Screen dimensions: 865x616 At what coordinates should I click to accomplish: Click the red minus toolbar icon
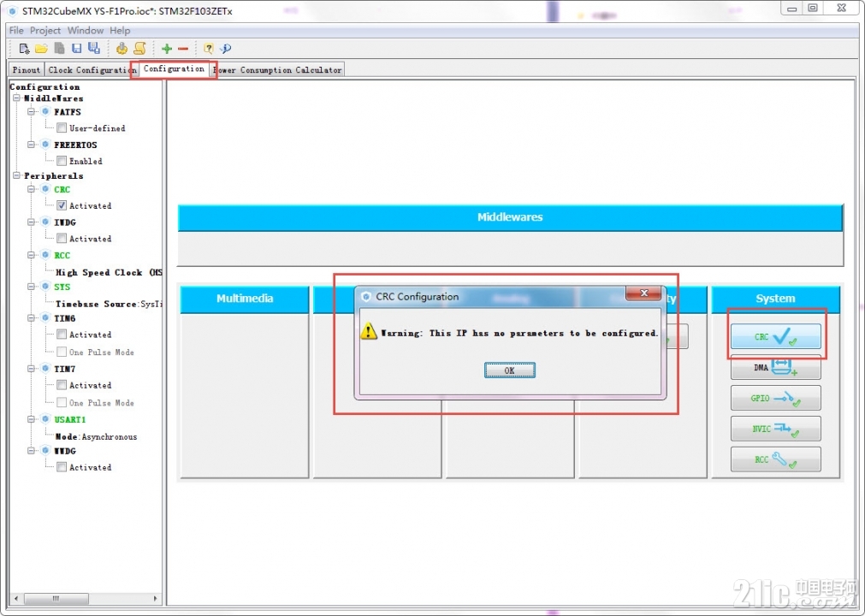pyautogui.click(x=183, y=49)
